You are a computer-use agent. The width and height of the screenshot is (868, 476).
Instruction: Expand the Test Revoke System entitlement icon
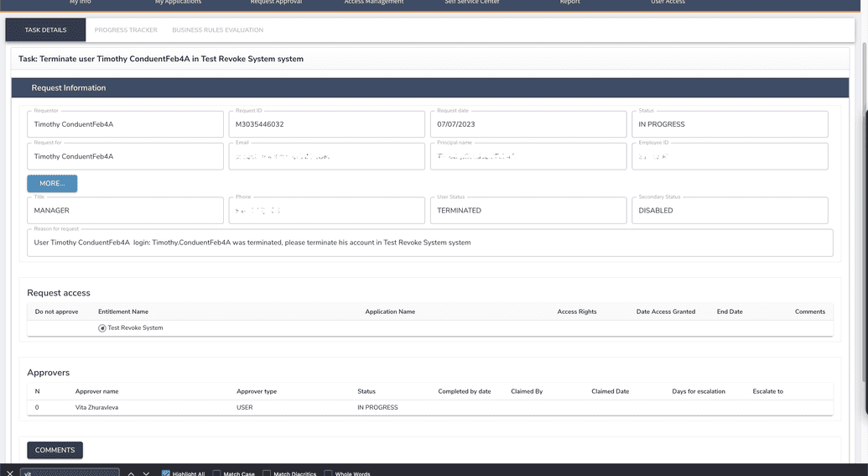pyautogui.click(x=102, y=328)
